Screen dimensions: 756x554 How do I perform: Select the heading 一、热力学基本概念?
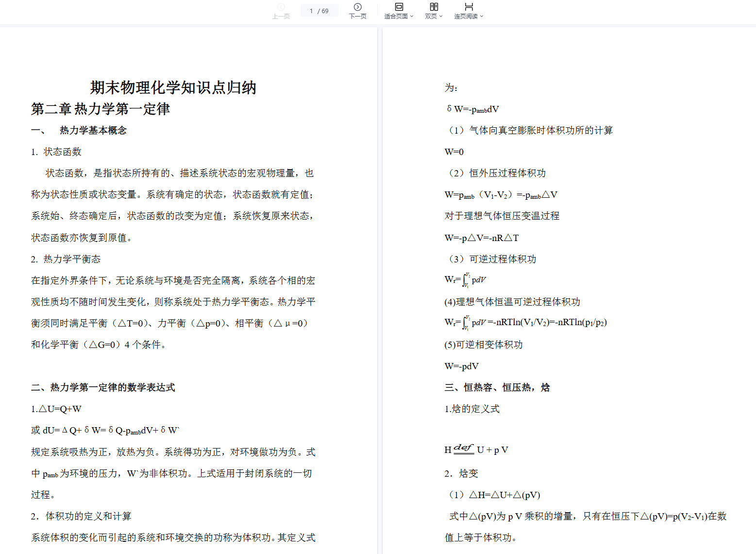79,130
